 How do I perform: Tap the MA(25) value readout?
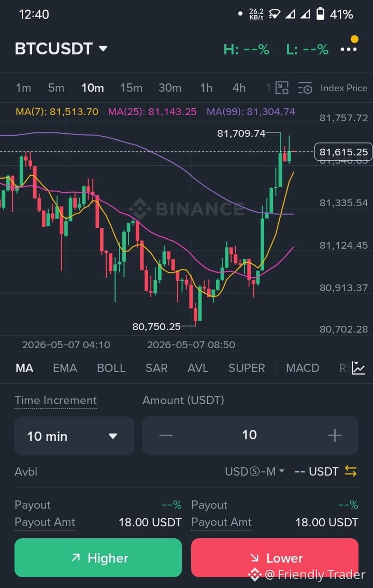pos(152,112)
